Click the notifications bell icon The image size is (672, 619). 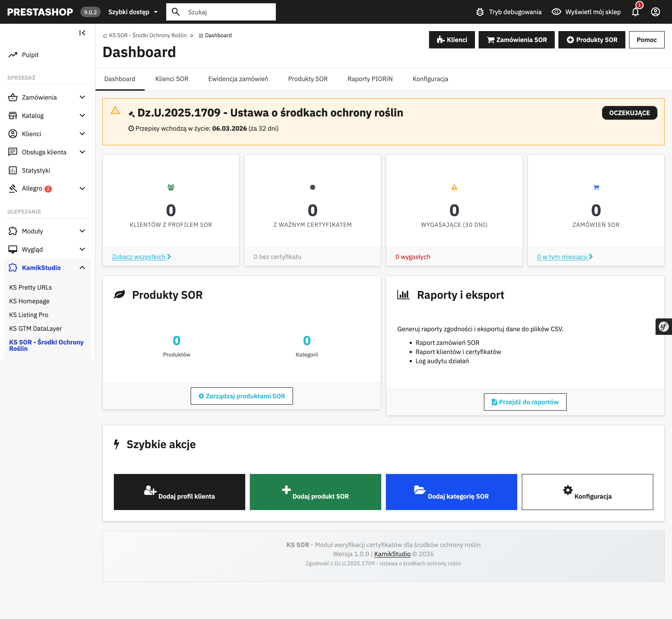coord(635,12)
